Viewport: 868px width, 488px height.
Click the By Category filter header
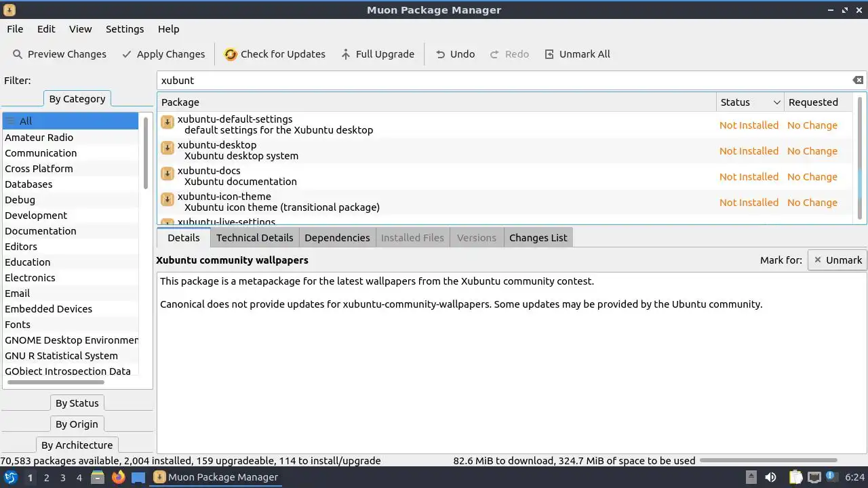point(77,99)
